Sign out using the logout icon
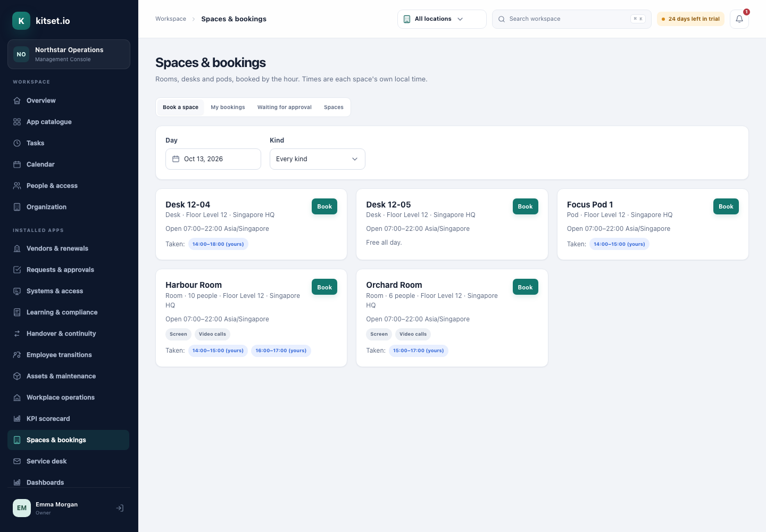 click(120, 508)
